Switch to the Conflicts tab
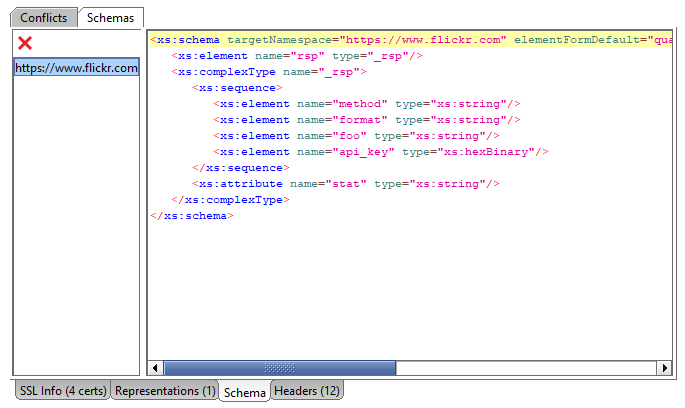This screenshot has width=685, height=408. [x=44, y=18]
